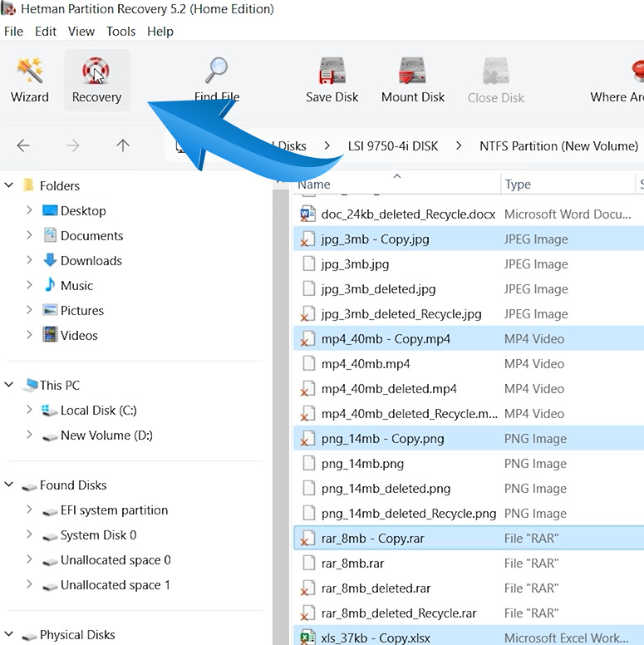
Task: Click EFI system partition disk icon
Action: coord(50,511)
